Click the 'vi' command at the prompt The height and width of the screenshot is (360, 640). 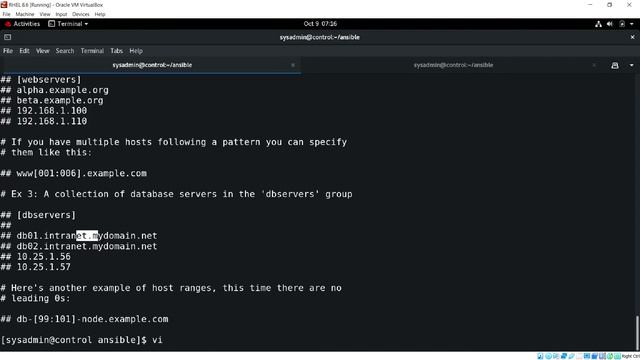157,340
